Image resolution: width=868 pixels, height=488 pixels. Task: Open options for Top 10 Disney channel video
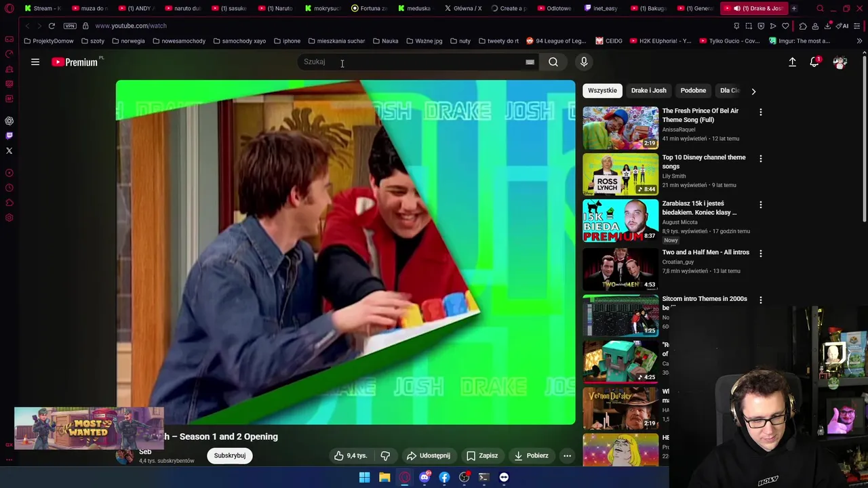[760, 159]
